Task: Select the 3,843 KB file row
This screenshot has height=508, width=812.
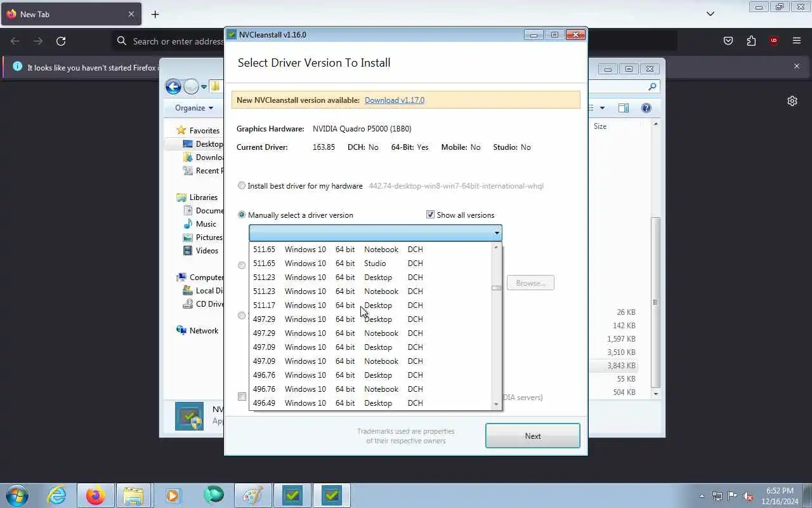Action: click(612, 366)
